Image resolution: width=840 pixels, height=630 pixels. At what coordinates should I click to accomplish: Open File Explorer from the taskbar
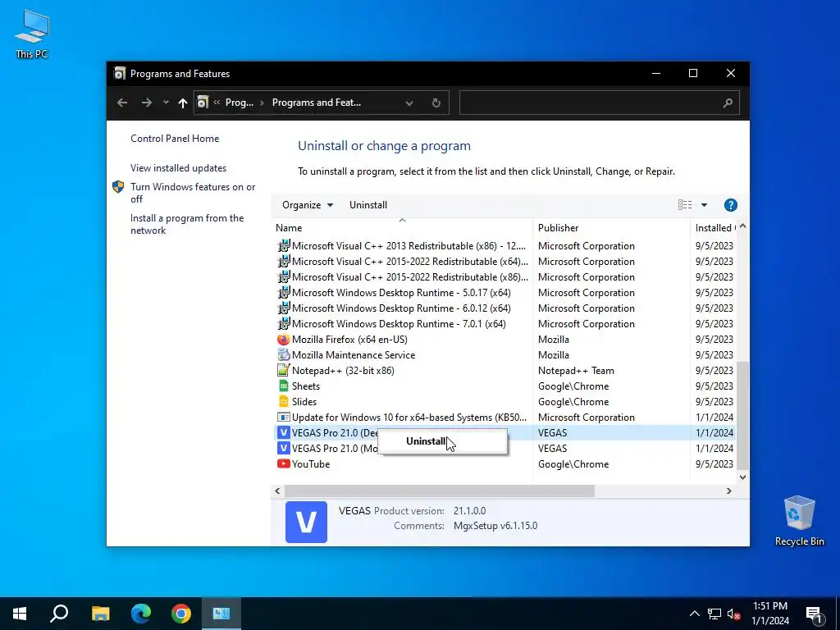pyautogui.click(x=100, y=614)
